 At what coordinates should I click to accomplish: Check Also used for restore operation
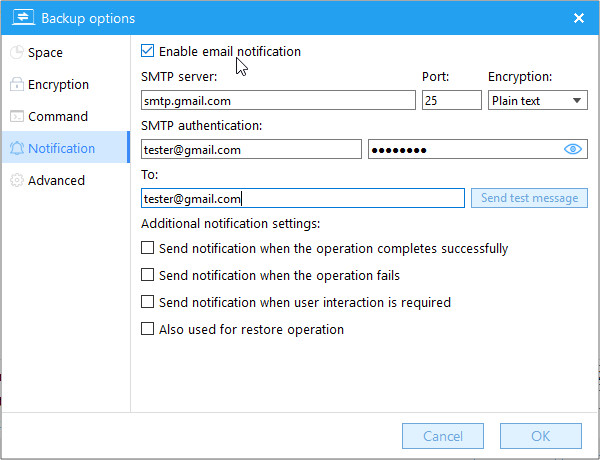(x=148, y=329)
